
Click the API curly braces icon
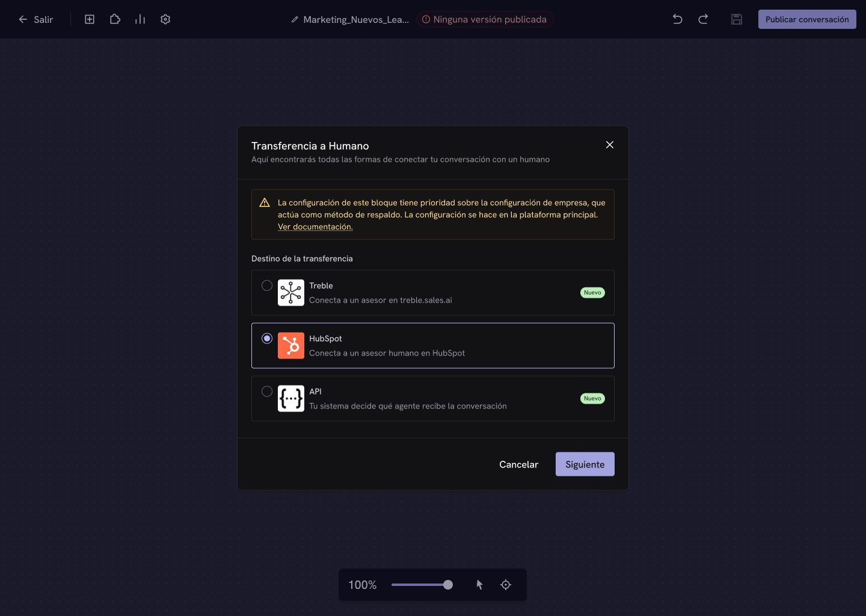tap(291, 399)
